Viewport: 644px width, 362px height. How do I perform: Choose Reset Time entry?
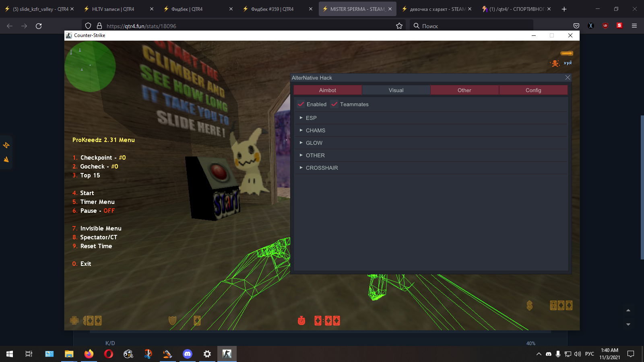coord(92,246)
